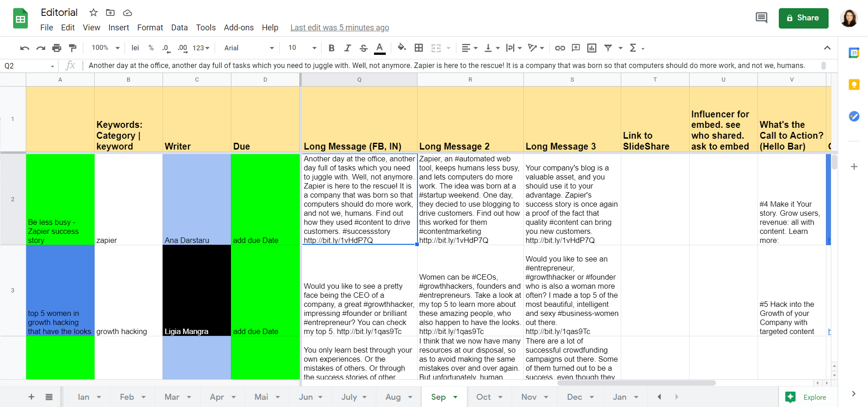Open the Format menu
Screen dimensions: 868x407
(150, 28)
